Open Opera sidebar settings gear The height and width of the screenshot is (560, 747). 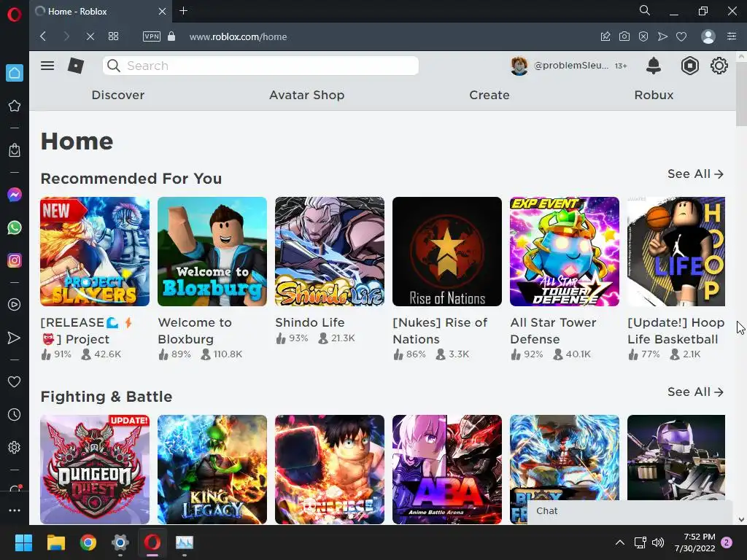pos(15,448)
